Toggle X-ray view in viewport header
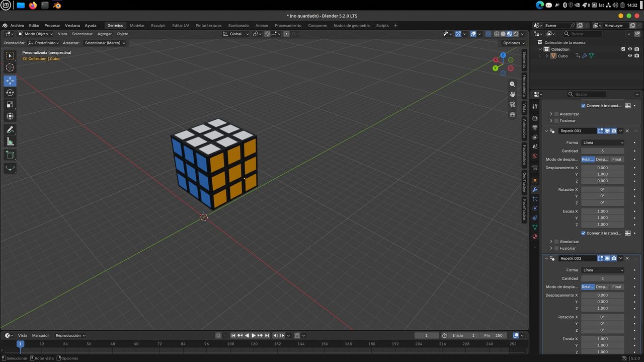The height and width of the screenshot is (362, 644). [488, 34]
